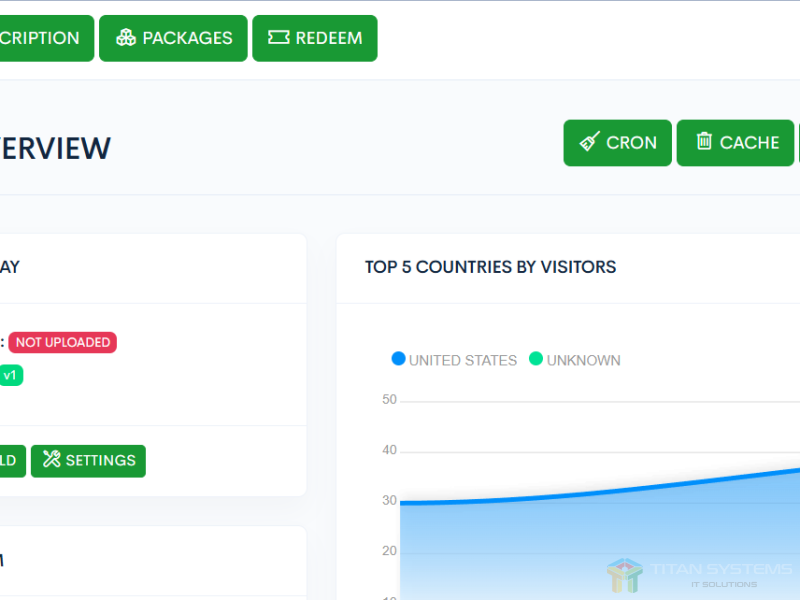Image resolution: width=800 pixels, height=600 pixels.
Task: Click the trash can icon on the Cache button
Action: (704, 142)
